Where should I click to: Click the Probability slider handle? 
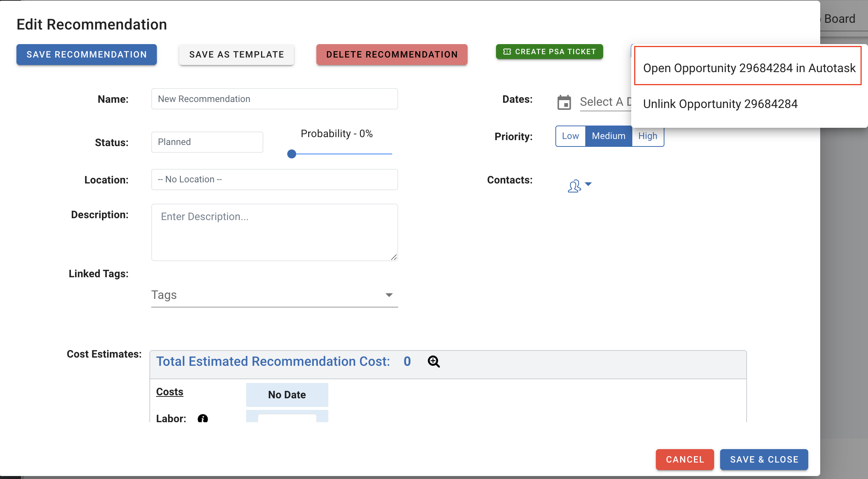coord(292,154)
